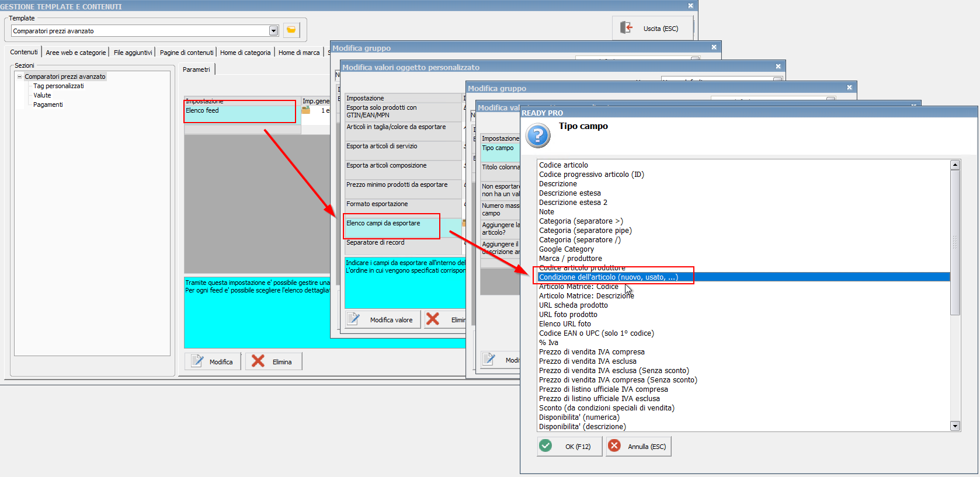980x477 pixels.
Task: Exit using the Uscita (ESC) button
Action: [652, 28]
